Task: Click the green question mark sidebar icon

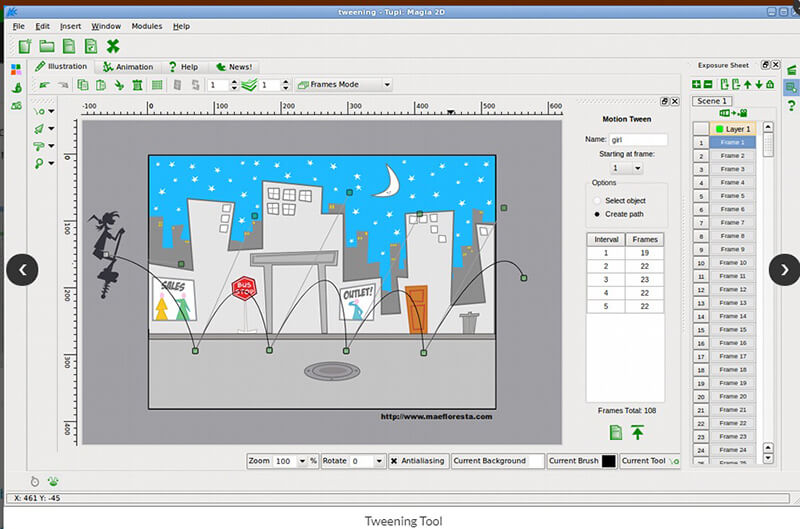Action: 791,106
